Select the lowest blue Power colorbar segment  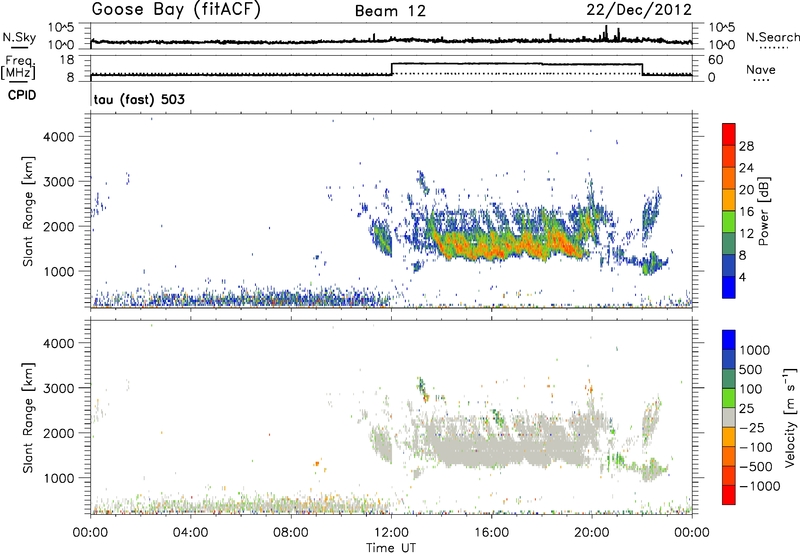click(x=729, y=287)
